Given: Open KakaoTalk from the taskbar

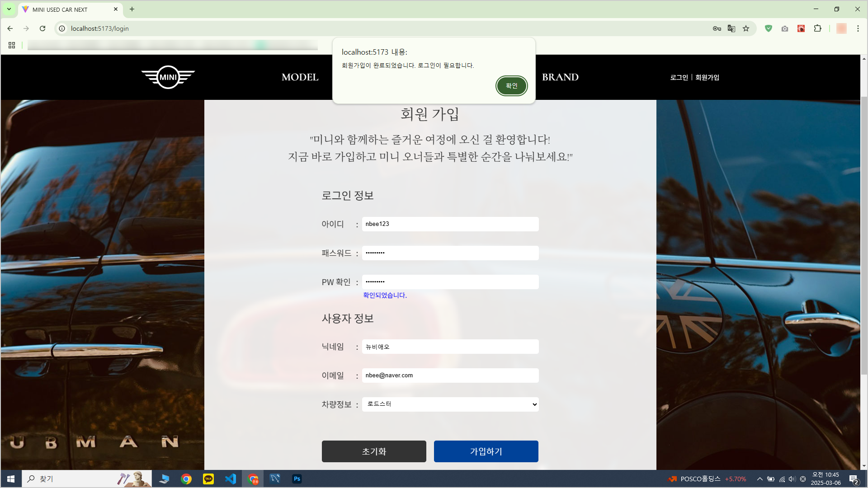Looking at the screenshot, I should (208, 479).
